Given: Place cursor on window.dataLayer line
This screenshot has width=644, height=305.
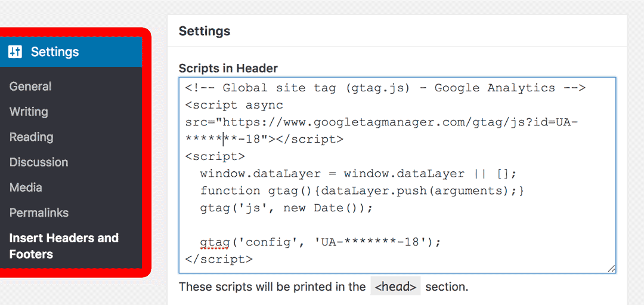Looking at the screenshot, I should pos(358,174).
